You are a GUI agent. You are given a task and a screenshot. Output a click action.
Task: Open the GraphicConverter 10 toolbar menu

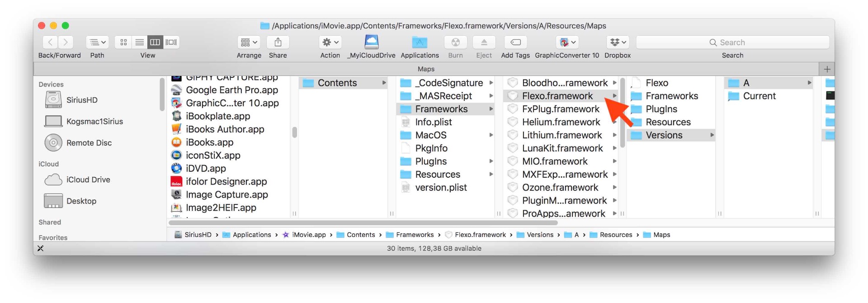567,42
